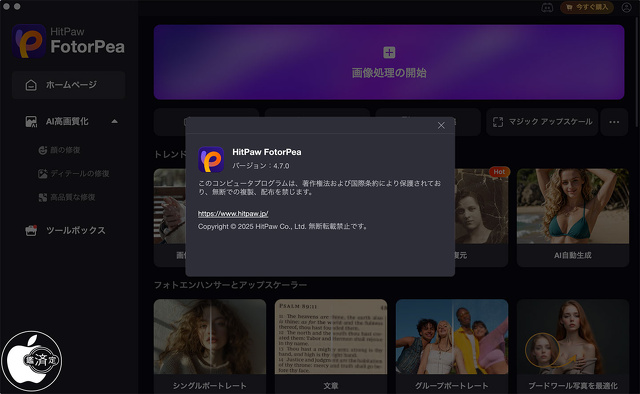Click the マジック アップスケール expand-frame icon
This screenshot has width=640, height=394.
pos(498,122)
